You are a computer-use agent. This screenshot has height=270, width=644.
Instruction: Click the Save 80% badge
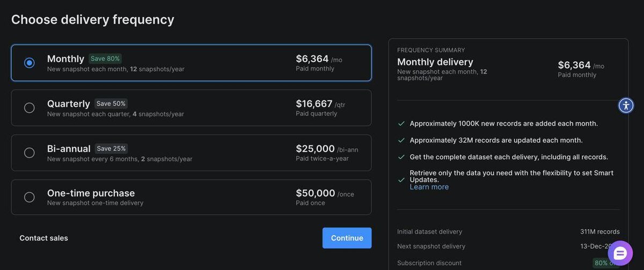pos(105,59)
